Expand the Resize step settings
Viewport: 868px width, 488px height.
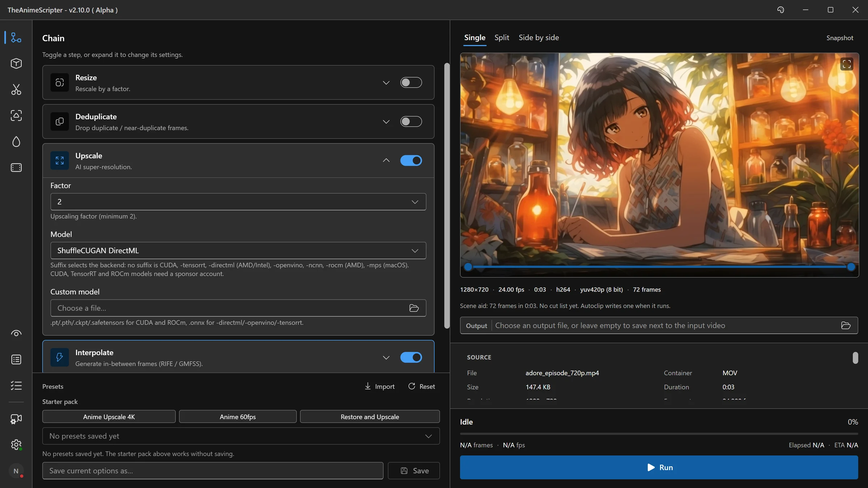[386, 82]
